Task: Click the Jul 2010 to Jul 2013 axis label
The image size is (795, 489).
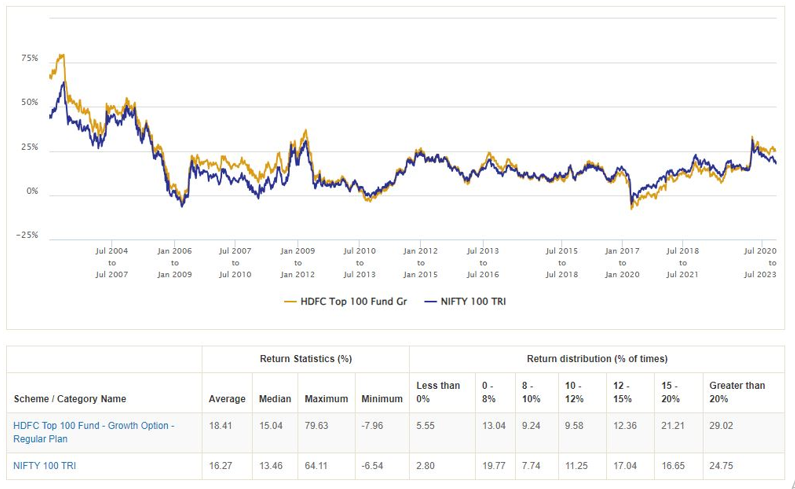Action: [359, 263]
